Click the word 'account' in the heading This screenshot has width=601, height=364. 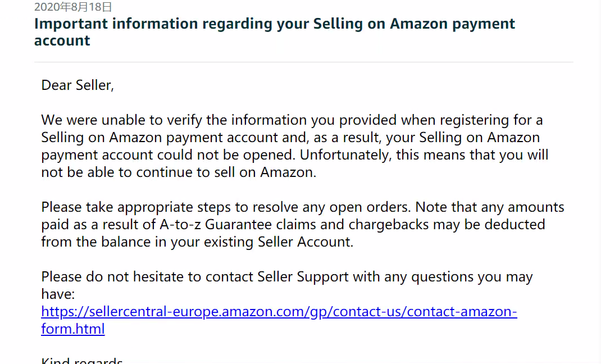[x=62, y=40]
